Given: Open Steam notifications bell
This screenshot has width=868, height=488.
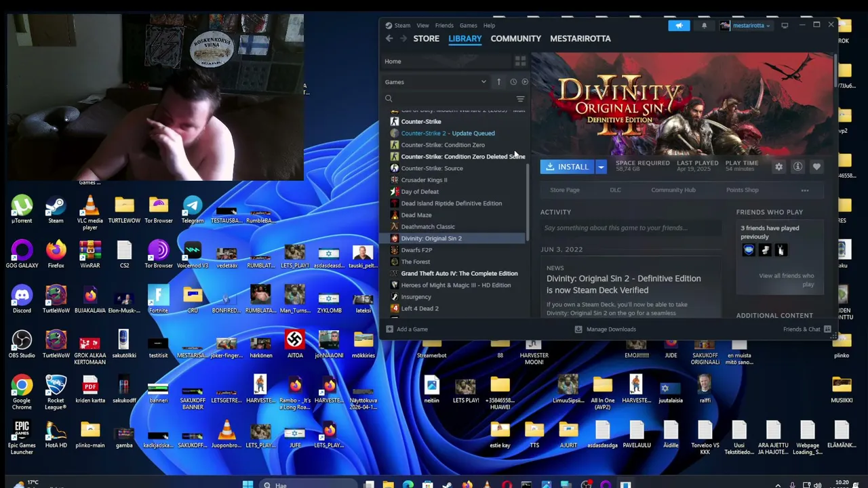Looking at the screenshot, I should (704, 26).
